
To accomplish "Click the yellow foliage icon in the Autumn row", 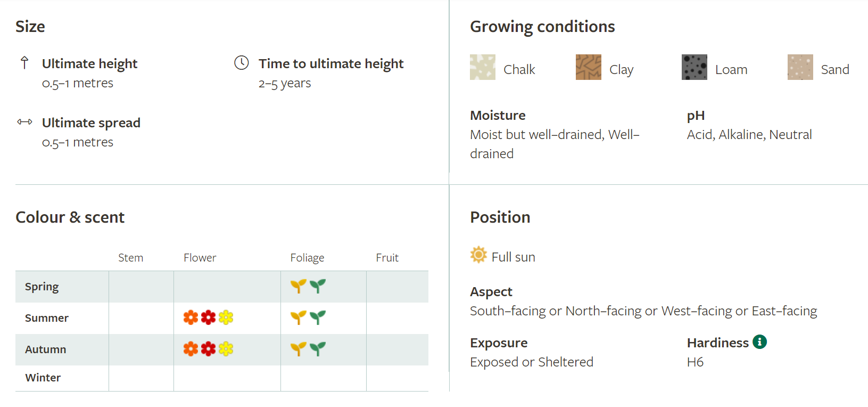I will (298, 349).
